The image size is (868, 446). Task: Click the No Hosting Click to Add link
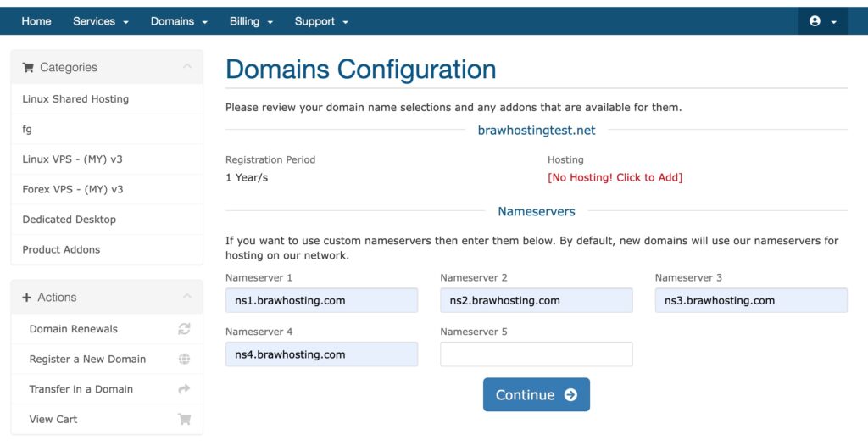point(615,177)
